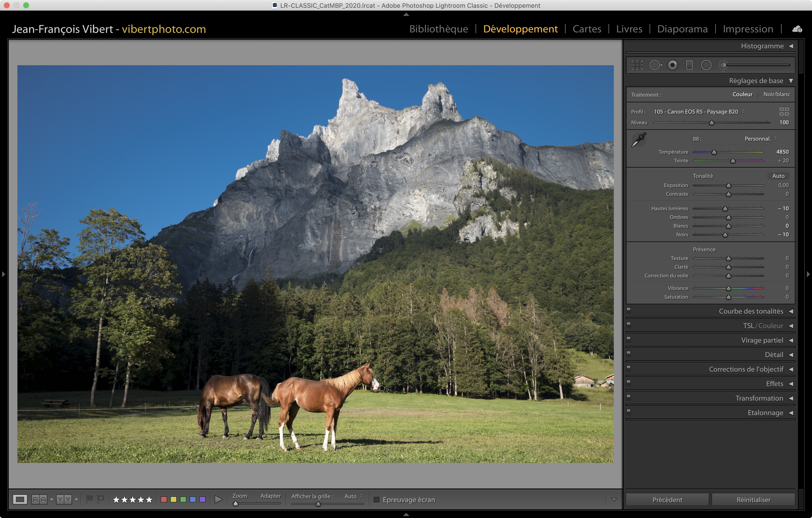812x518 pixels.
Task: Select the crop overlay tool
Action: point(637,65)
